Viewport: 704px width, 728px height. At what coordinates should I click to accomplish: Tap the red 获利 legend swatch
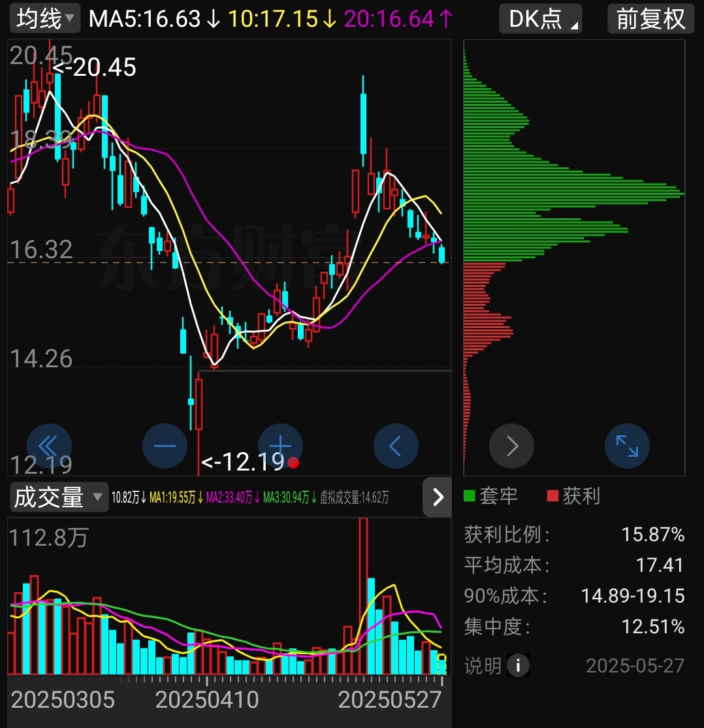click(552, 496)
